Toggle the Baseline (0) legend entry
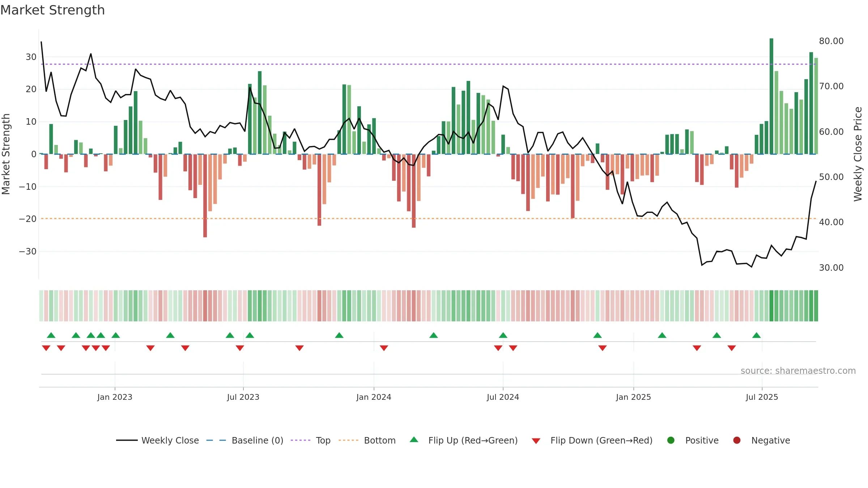 click(x=245, y=440)
